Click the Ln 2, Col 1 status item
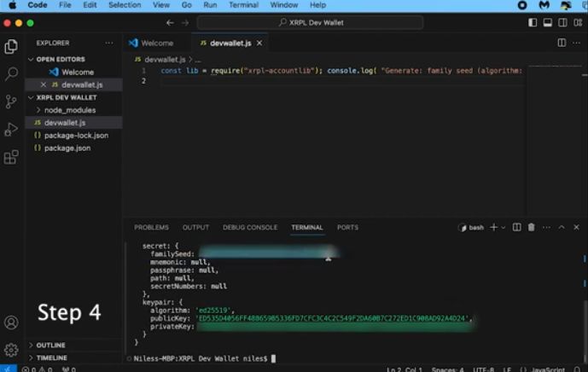588x372 pixels. [405, 369]
